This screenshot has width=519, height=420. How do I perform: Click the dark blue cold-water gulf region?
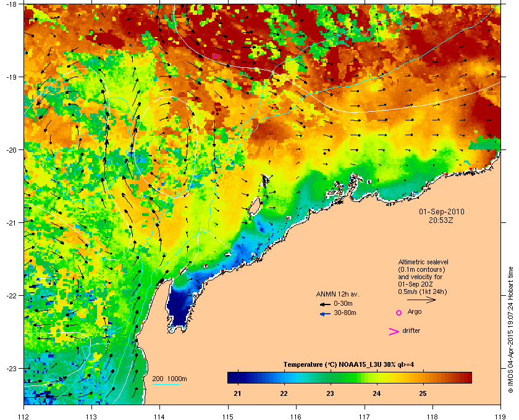coord(179,306)
